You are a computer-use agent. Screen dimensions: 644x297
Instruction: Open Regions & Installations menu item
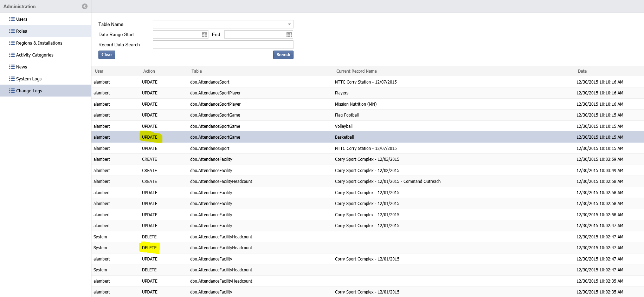[39, 43]
